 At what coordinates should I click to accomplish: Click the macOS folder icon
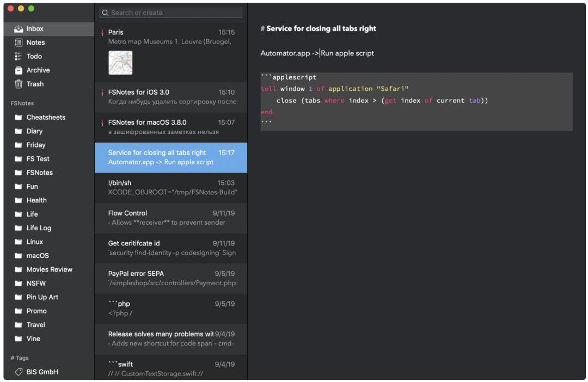pos(19,256)
